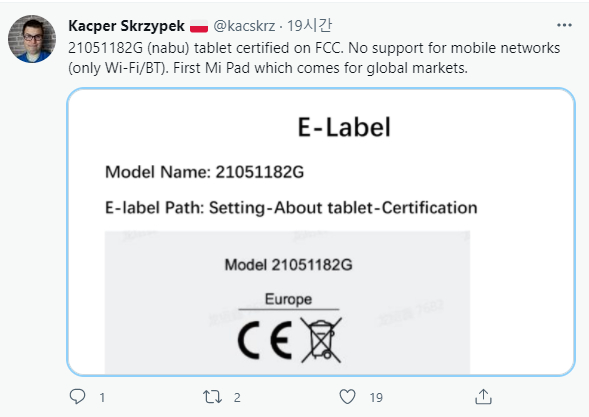Click the reply speech bubble icon
This screenshot has height=417, width=589.
pyautogui.click(x=77, y=397)
